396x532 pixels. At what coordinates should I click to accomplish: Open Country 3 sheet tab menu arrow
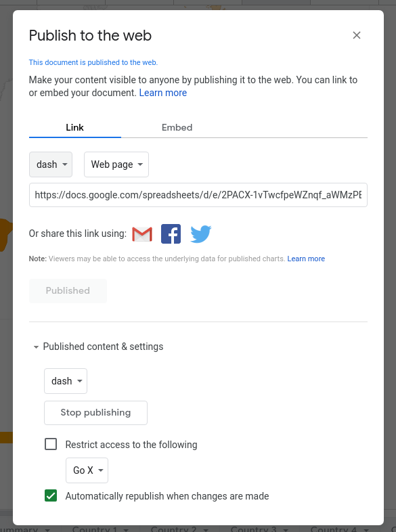tap(286, 529)
